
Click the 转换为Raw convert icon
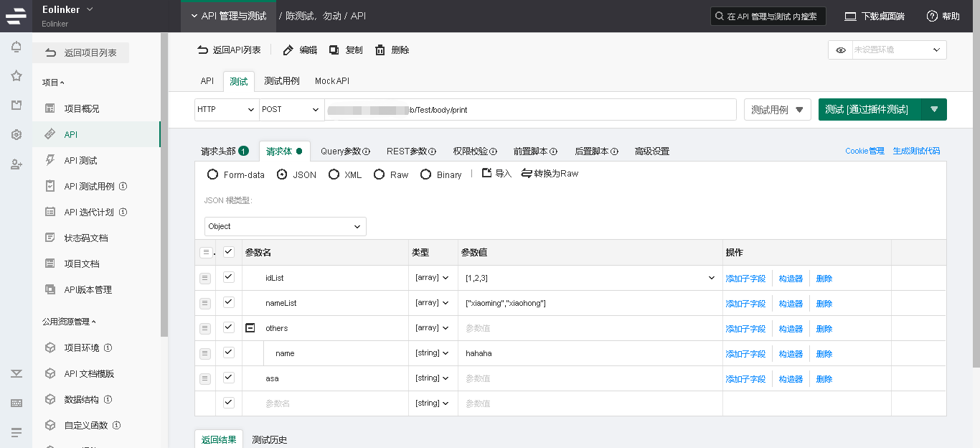coord(527,174)
